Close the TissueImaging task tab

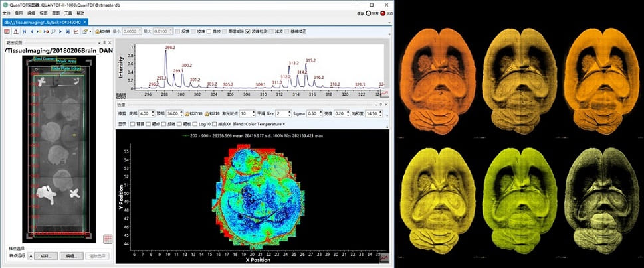click(x=84, y=22)
